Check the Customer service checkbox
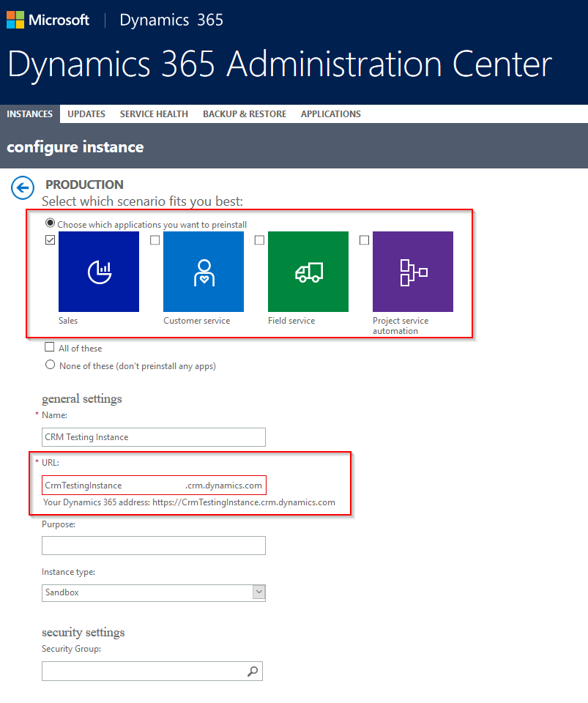Viewport: 588px width, 703px height. [155, 240]
